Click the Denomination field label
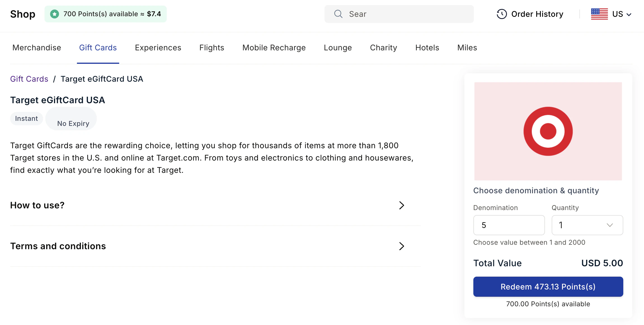Image resolution: width=644 pixels, height=325 pixels. pos(495,208)
